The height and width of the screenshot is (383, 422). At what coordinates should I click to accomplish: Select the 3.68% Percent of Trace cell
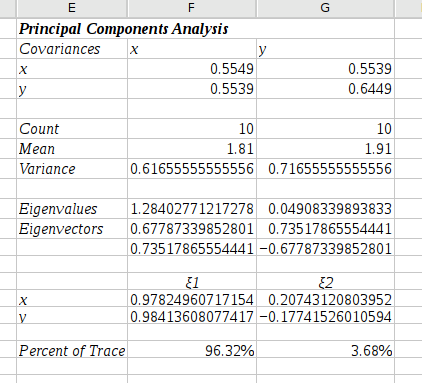point(326,349)
